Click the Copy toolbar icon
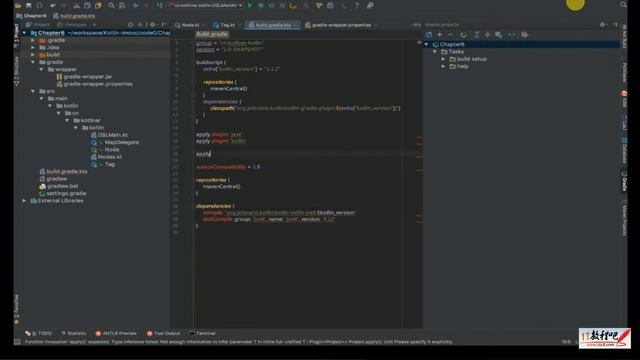Image resolution: width=640 pixels, height=360 pixels. (87, 5)
